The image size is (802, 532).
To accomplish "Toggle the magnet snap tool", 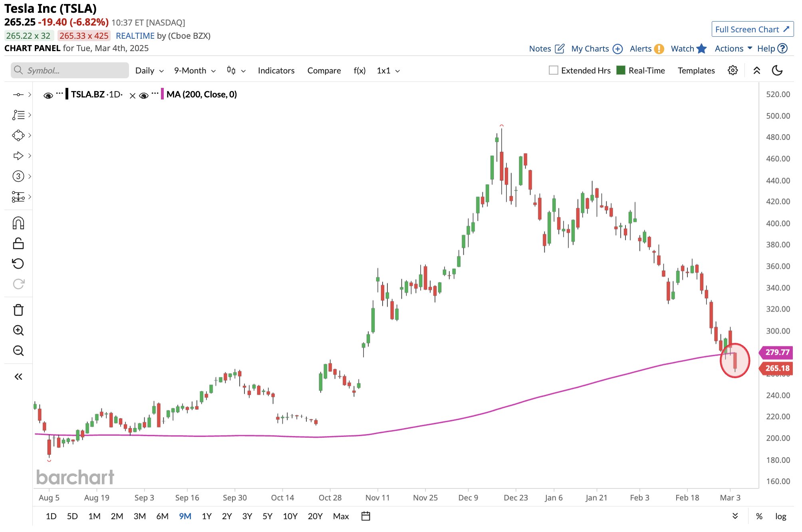I will pyautogui.click(x=18, y=223).
